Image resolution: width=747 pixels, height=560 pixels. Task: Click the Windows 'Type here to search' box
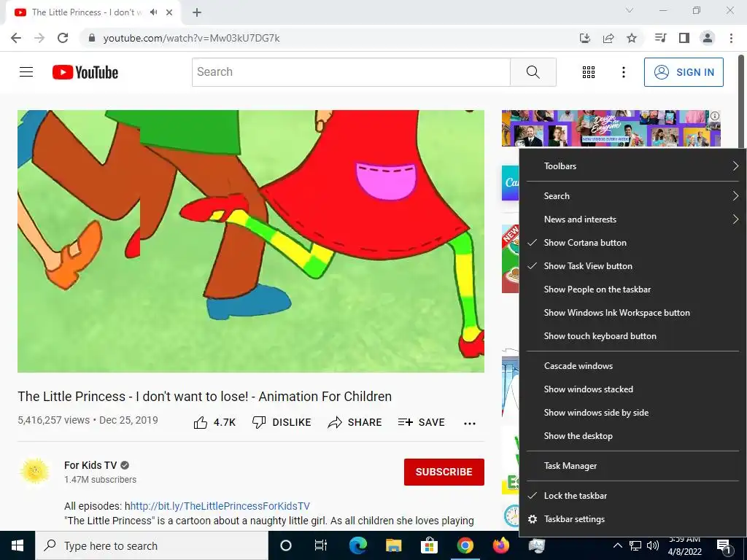coord(152,545)
